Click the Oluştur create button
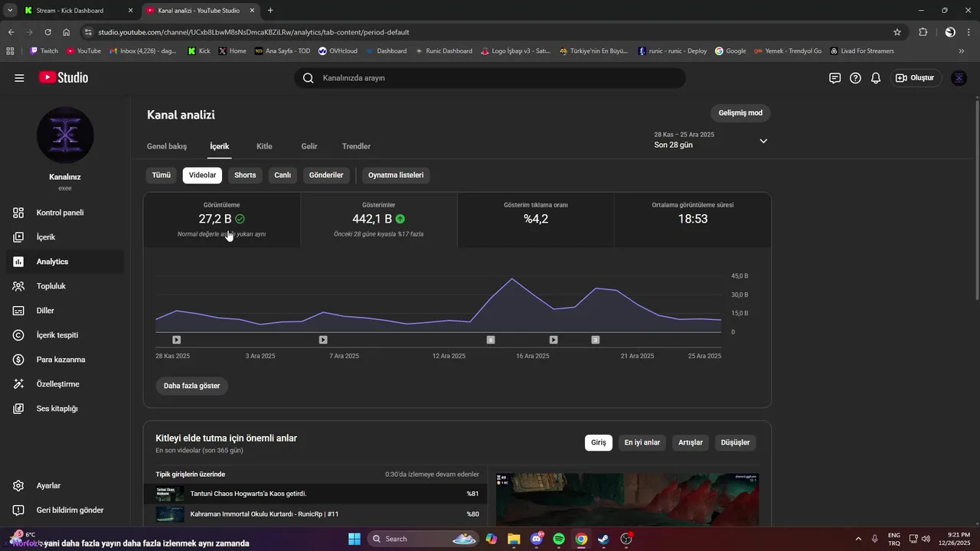The height and width of the screenshot is (551, 980). (916, 78)
